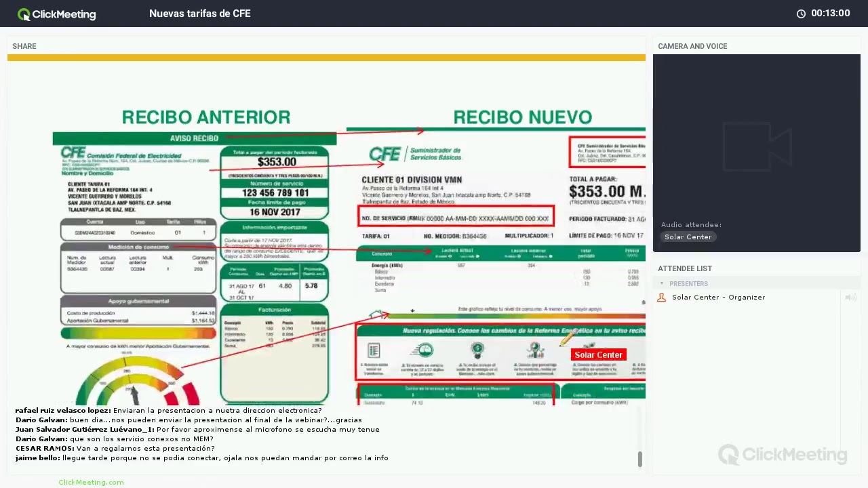Image resolution: width=868 pixels, height=488 pixels.
Task: Click Dario Galvan's 'servicio conexos' message
Action: point(114,439)
